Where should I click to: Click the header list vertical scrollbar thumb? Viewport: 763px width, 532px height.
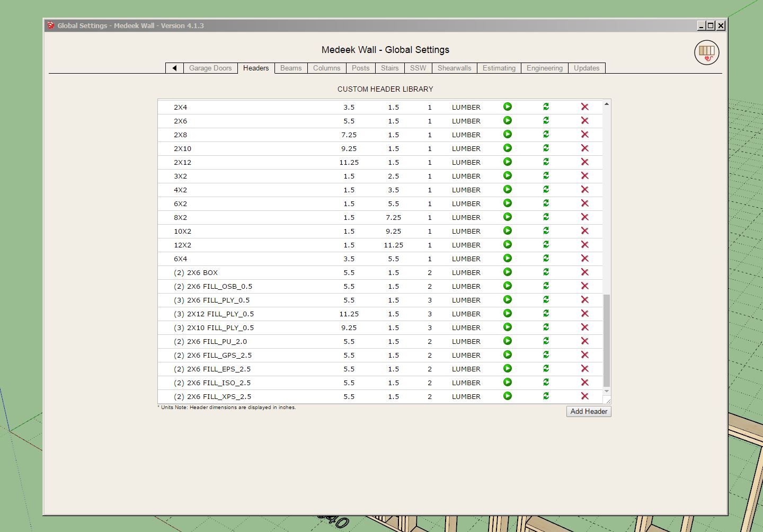pos(607,340)
